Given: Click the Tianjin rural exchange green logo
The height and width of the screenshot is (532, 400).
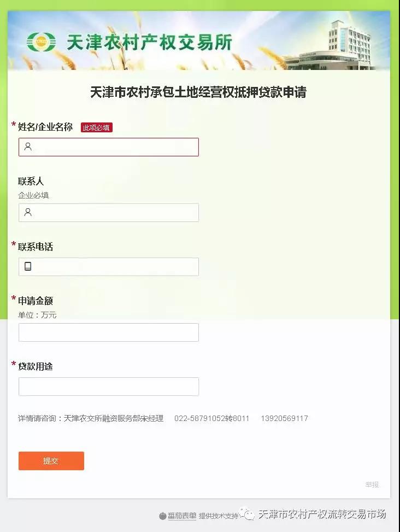Looking at the screenshot, I should [42, 42].
